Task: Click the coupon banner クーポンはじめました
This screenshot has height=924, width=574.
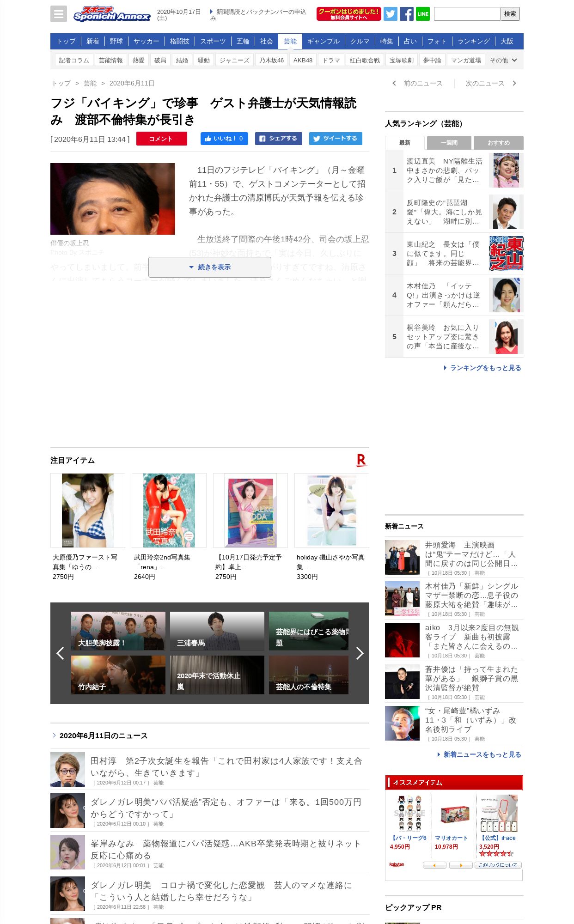Action: 349,14
